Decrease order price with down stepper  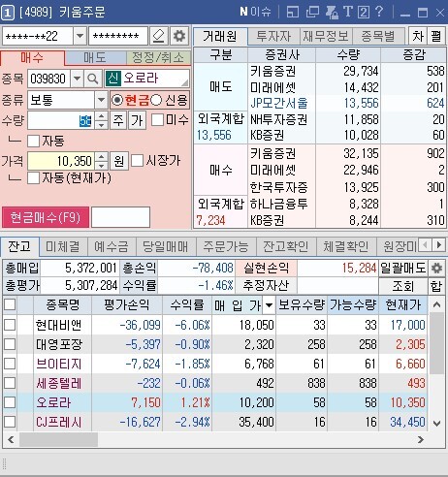(102, 166)
